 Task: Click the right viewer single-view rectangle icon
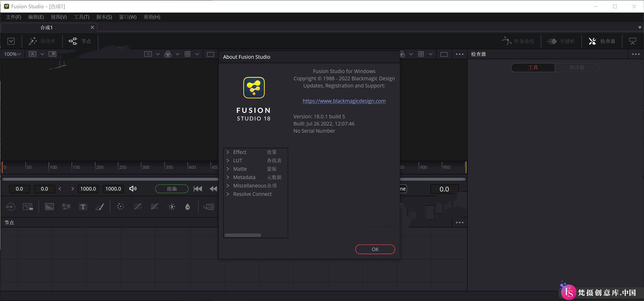pos(444,54)
